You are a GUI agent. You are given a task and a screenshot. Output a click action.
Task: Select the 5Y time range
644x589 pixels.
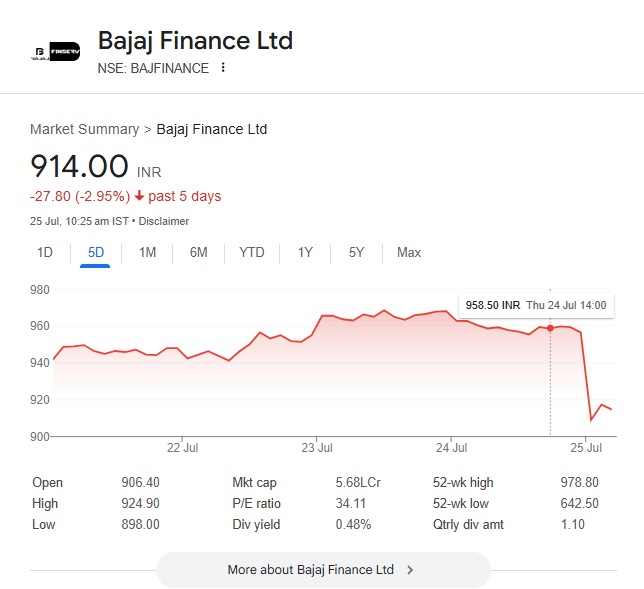pos(356,252)
